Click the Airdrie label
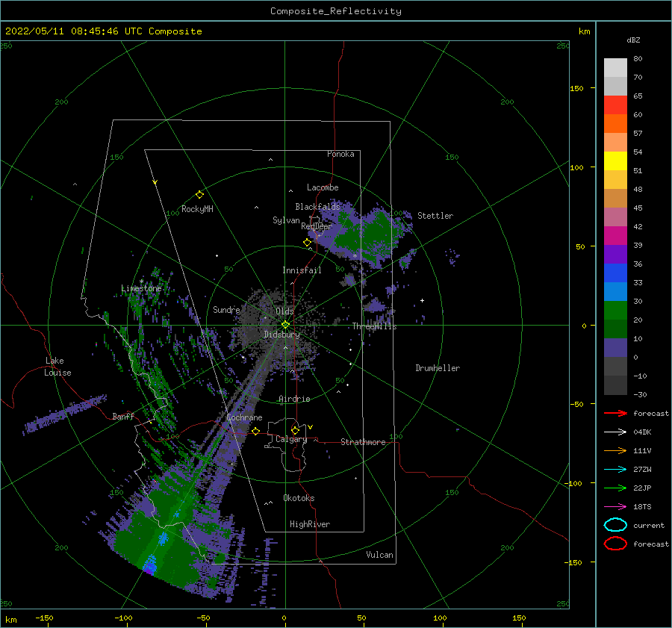Viewport: 672px width, 628px height. point(294,399)
